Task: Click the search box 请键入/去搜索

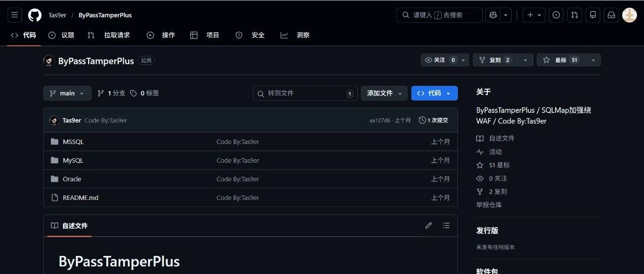Action: [x=439, y=15]
